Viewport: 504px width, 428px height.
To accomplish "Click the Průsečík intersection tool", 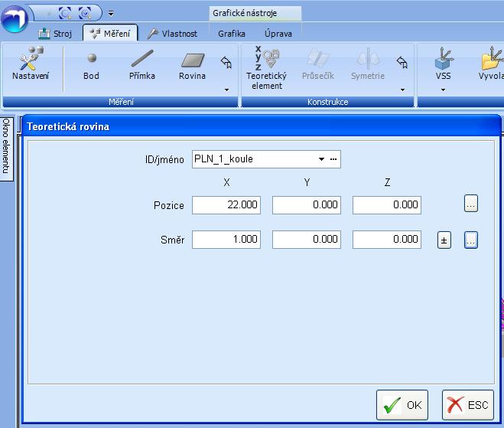I will 318,64.
